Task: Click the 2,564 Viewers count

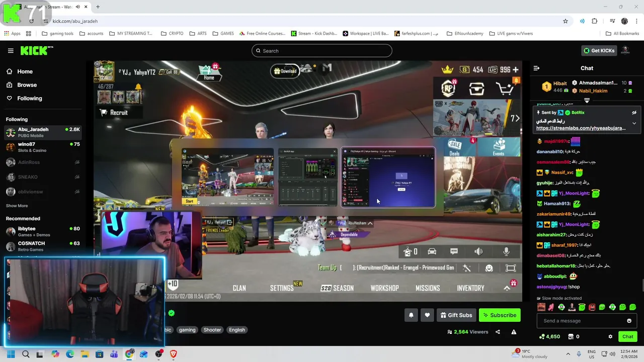Action: pos(468,332)
